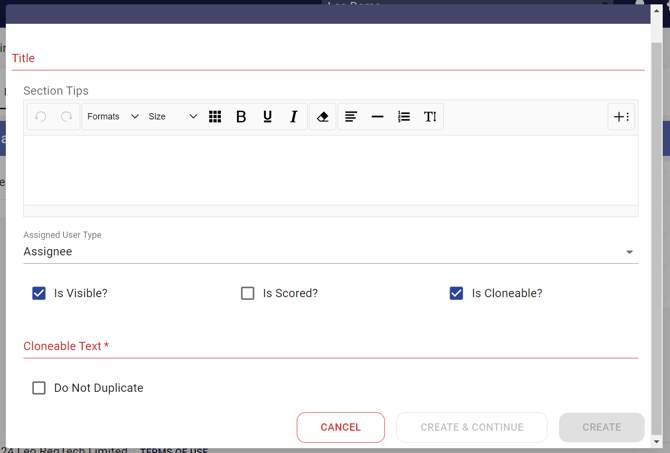Screen dimensions: 670x453
Task: Toggle bold formatting
Action: coord(241,117)
